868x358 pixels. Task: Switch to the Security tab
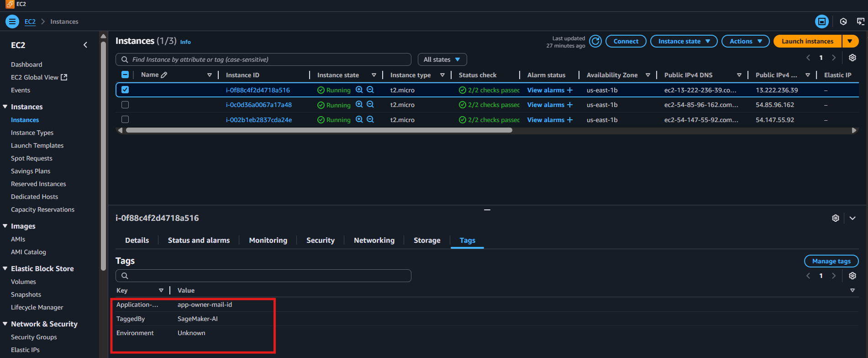tap(320, 240)
